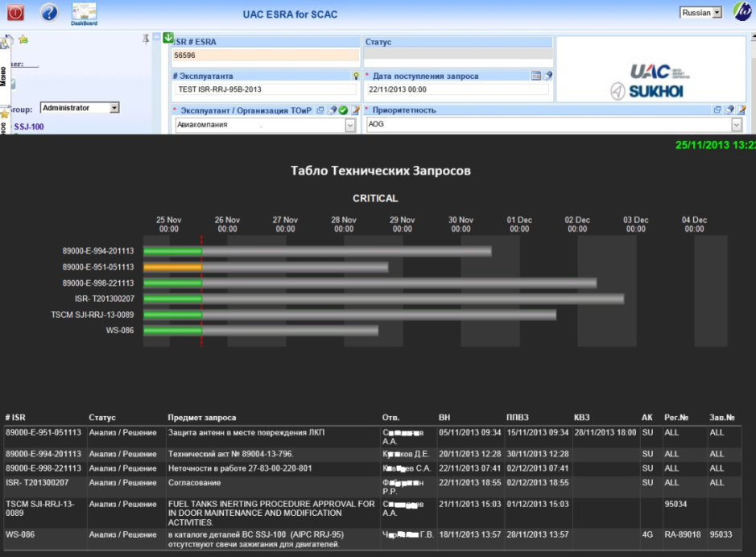Click the orange 89000-E-951-051113 progress bar
This screenshot has width=756, height=557.
[x=172, y=266]
